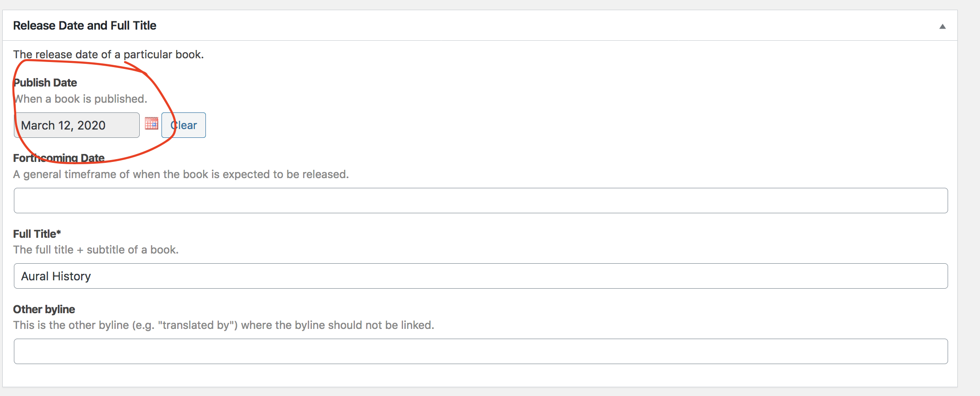Click the Full Title label
This screenshot has height=396, width=980.
[x=34, y=234]
